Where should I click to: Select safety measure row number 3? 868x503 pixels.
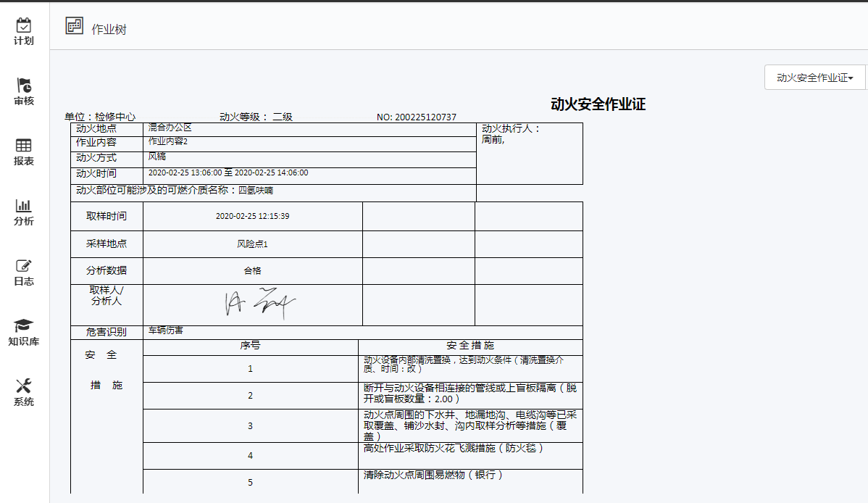(x=250, y=426)
